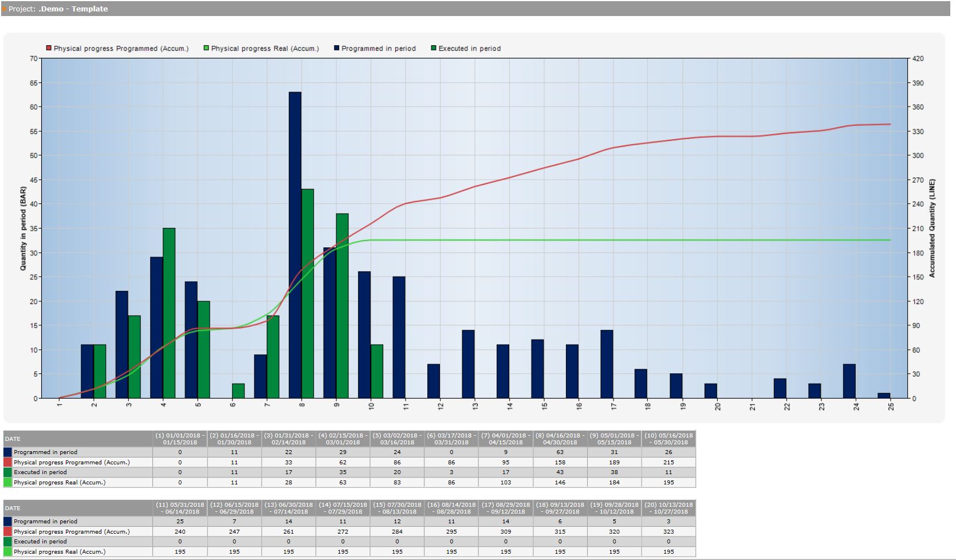Image resolution: width=956 pixels, height=560 pixels.
Task: Click column header '(15) 07/30/2018 - 08/13/2018'
Action: pyautogui.click(x=397, y=508)
